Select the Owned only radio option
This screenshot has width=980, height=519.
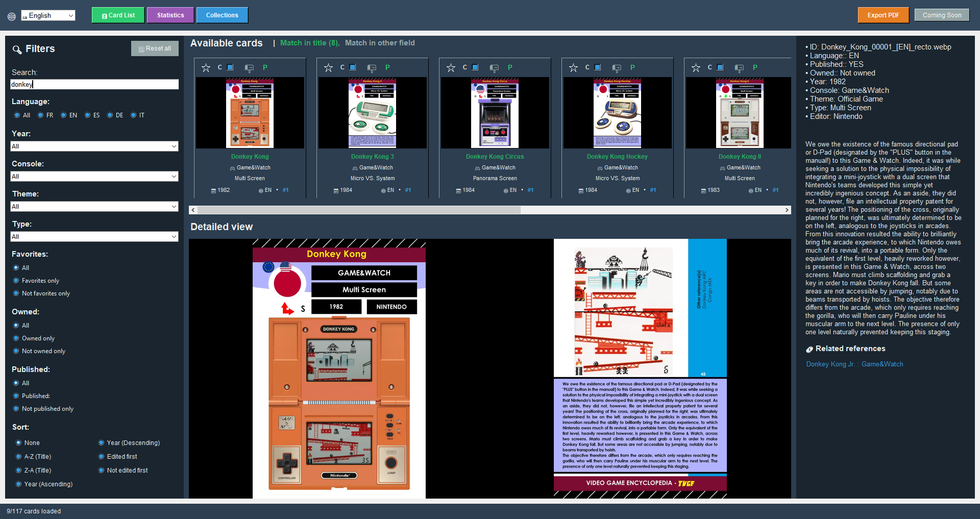16,338
